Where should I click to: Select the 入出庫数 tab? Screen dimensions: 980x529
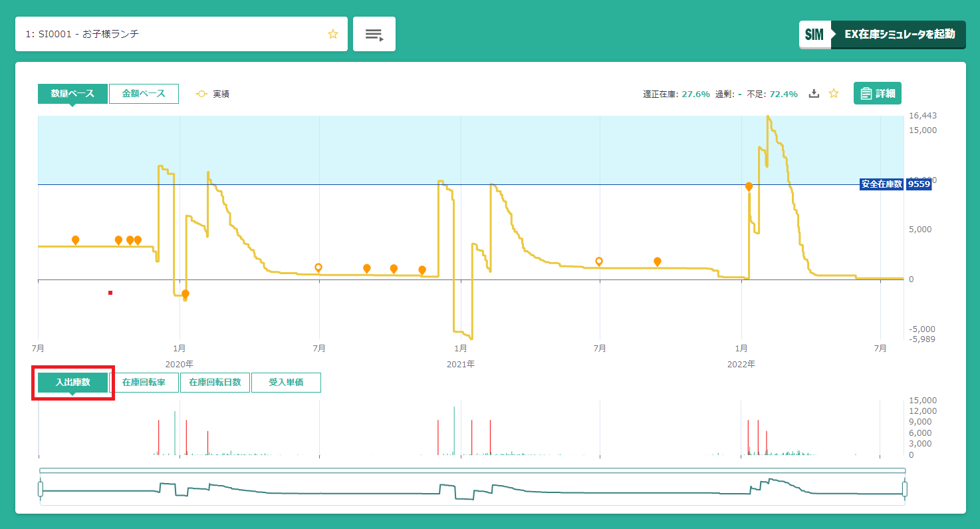coord(72,383)
